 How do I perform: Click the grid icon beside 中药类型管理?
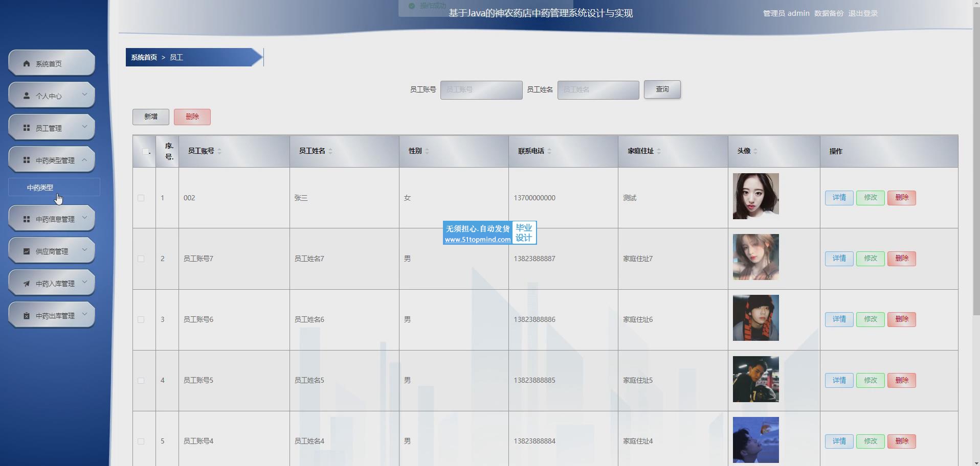27,160
